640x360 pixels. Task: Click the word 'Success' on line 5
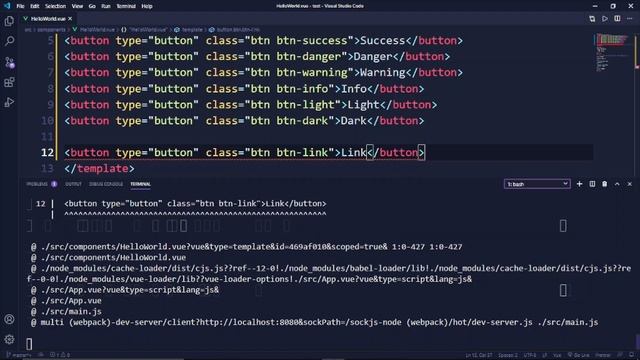[382, 41]
